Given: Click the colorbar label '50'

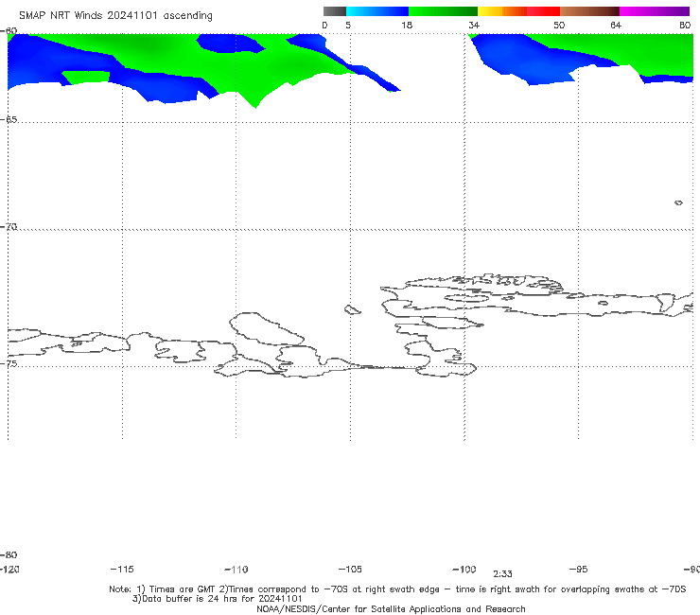Looking at the screenshot, I should coord(559,26).
